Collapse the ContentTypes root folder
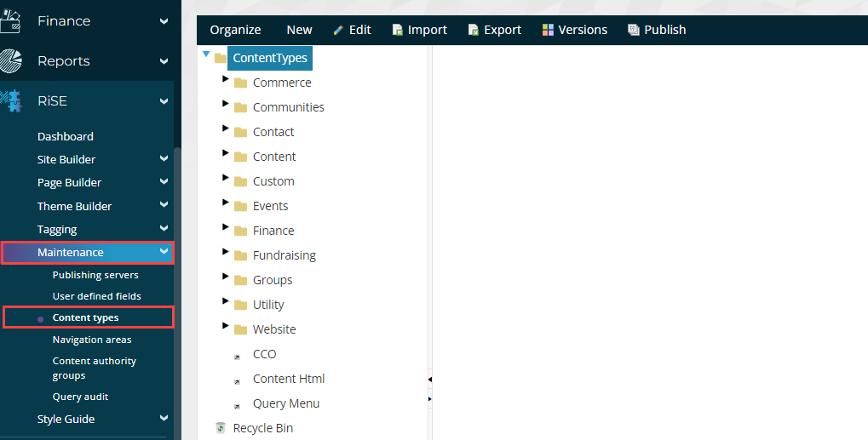 (x=206, y=54)
